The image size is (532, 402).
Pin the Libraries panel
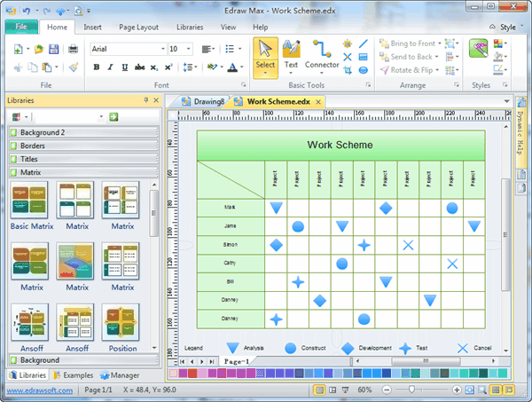point(146,100)
